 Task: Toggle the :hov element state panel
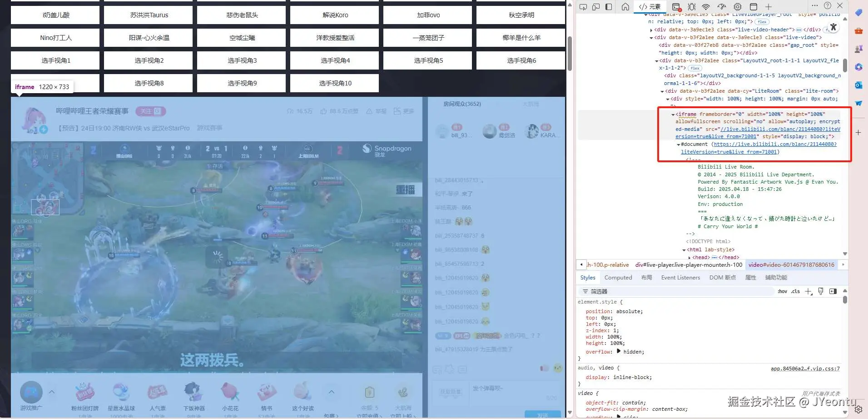point(782,291)
